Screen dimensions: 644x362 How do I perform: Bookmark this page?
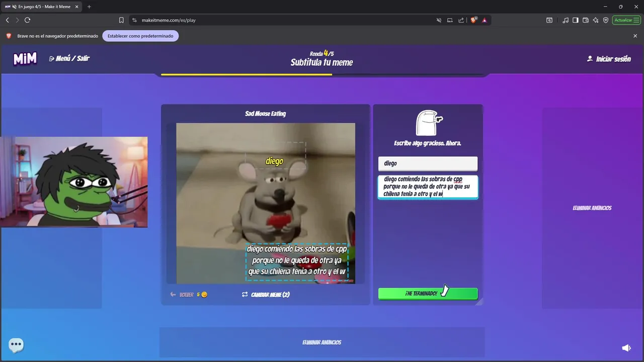tap(121, 20)
